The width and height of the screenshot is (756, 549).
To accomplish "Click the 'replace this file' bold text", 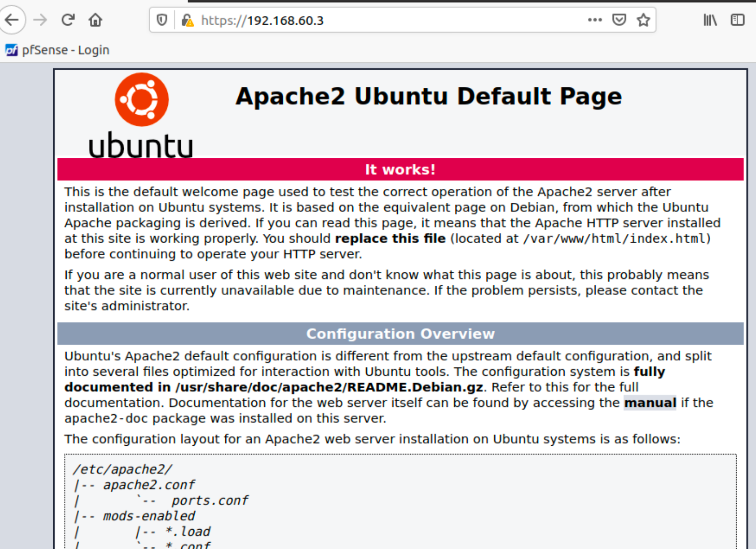I will tap(390, 238).
